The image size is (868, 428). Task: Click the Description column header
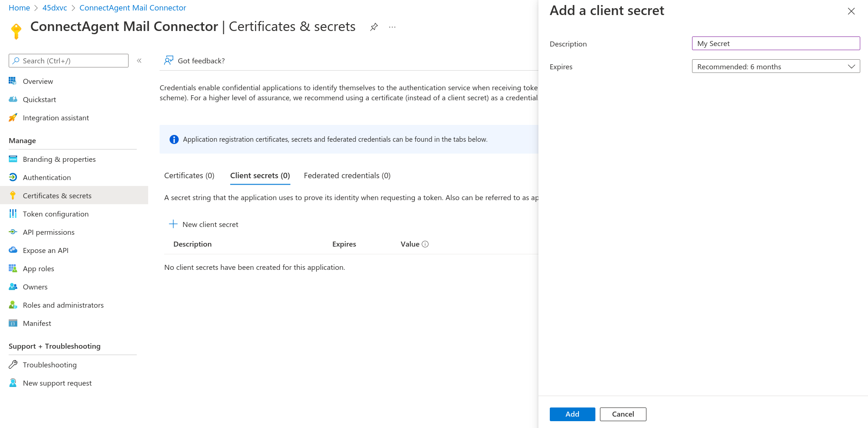point(192,244)
